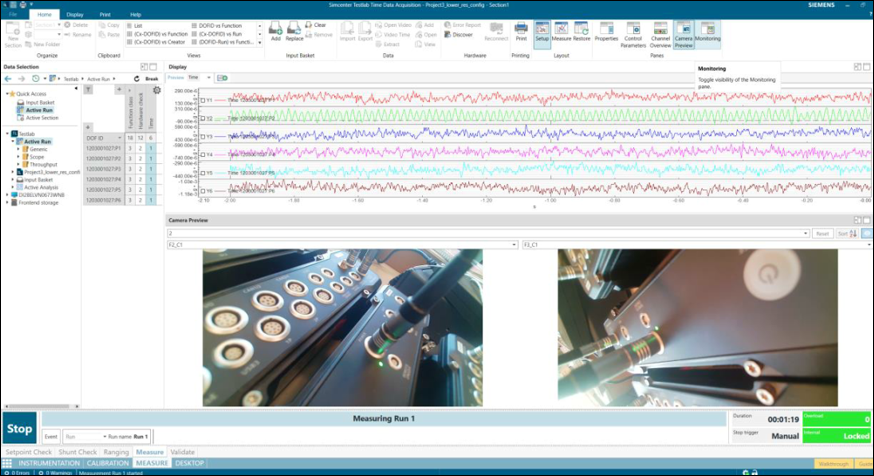Screen dimensions: 874x476
Task: Select the Validate step tab
Action: (x=182, y=452)
